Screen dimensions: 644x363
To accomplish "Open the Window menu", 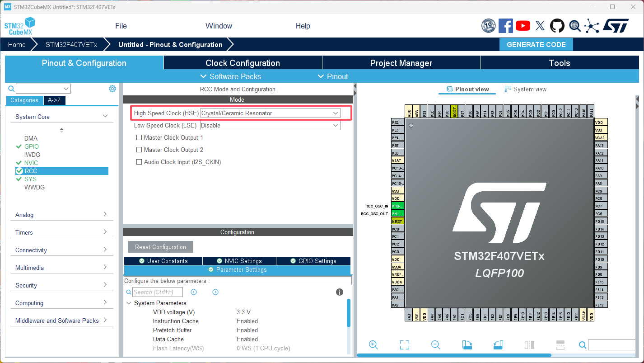I will 219,26.
